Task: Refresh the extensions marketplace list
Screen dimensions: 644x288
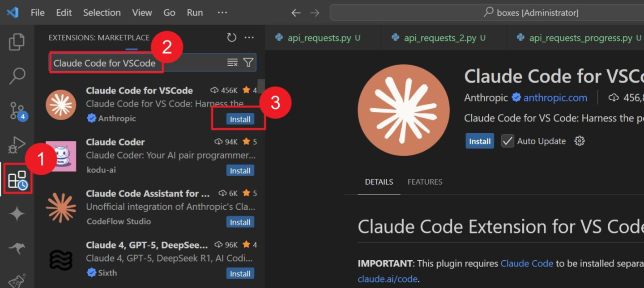Action: (231, 38)
